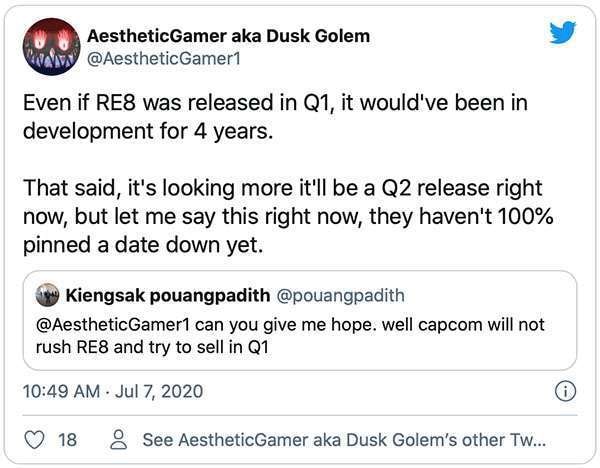Open AestheticGamer's profile avatar
The height and width of the screenshot is (468, 600).
click(50, 47)
